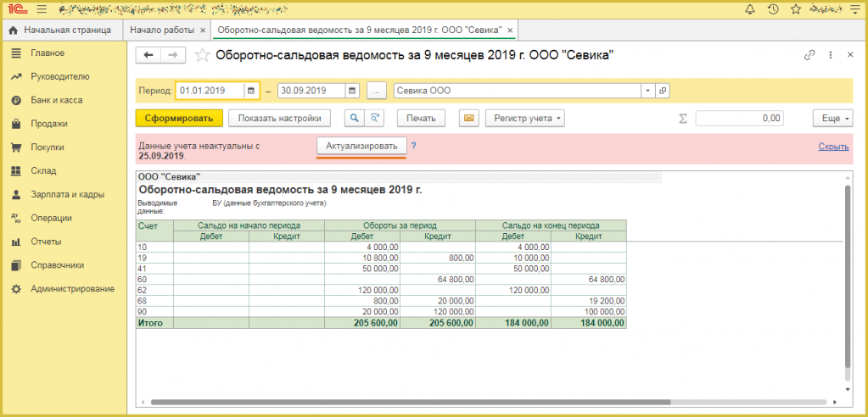Viewport: 868px width, 417px height.
Task: Open calendar picker for end date 30.09.2019
Action: (352, 91)
